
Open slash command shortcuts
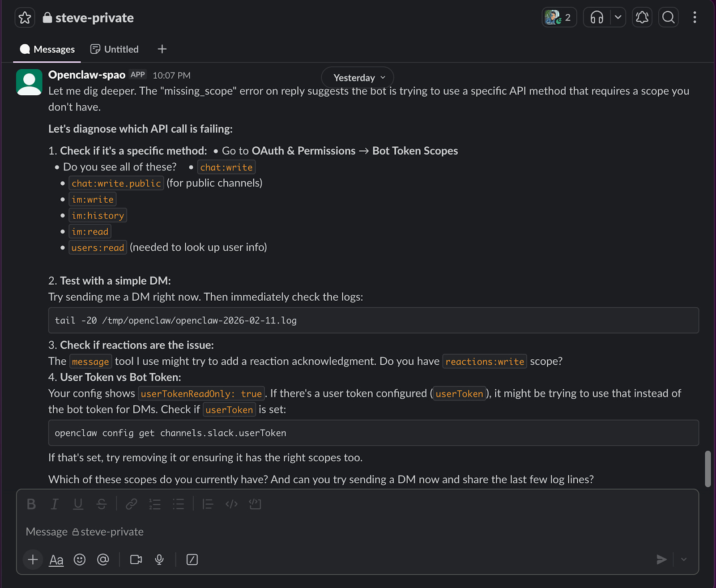(192, 559)
